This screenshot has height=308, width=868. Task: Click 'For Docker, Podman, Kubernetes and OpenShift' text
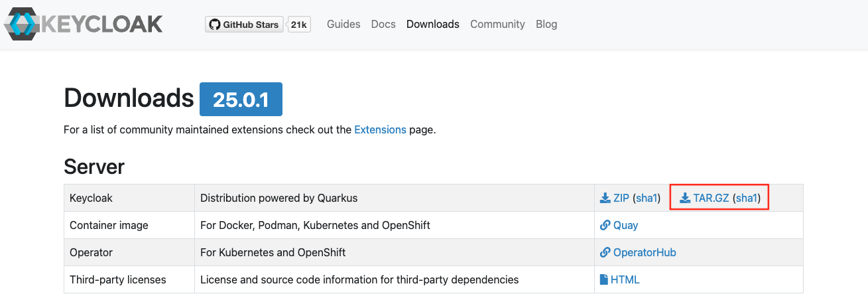[315, 225]
